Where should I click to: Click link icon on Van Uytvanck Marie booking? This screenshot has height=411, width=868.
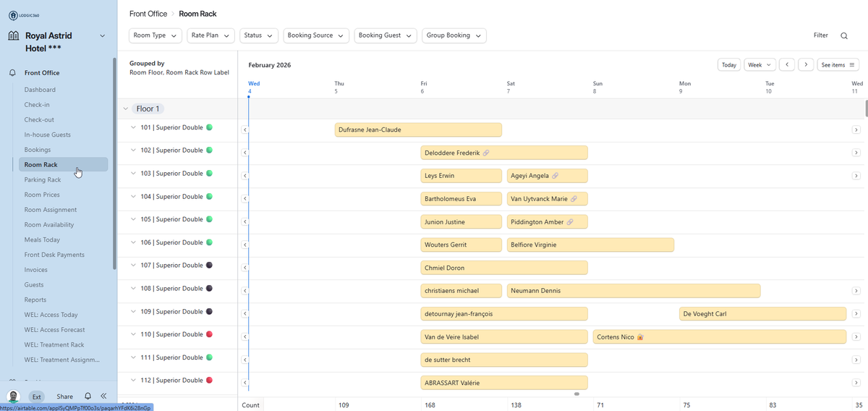(x=574, y=199)
